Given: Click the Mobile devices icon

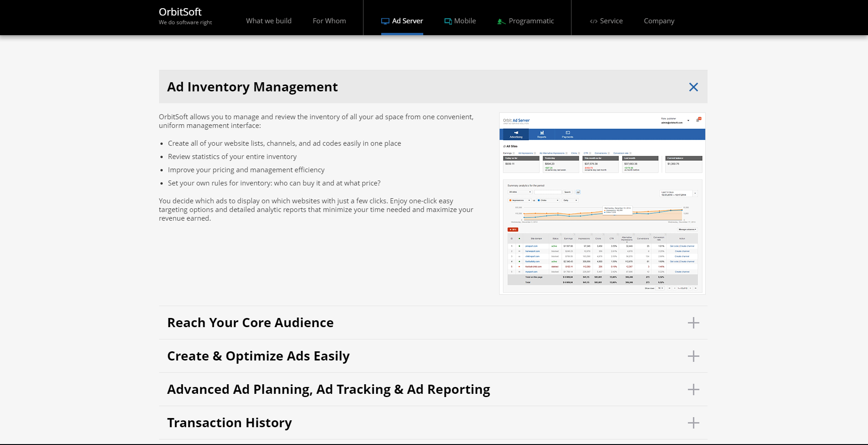Looking at the screenshot, I should 448,21.
